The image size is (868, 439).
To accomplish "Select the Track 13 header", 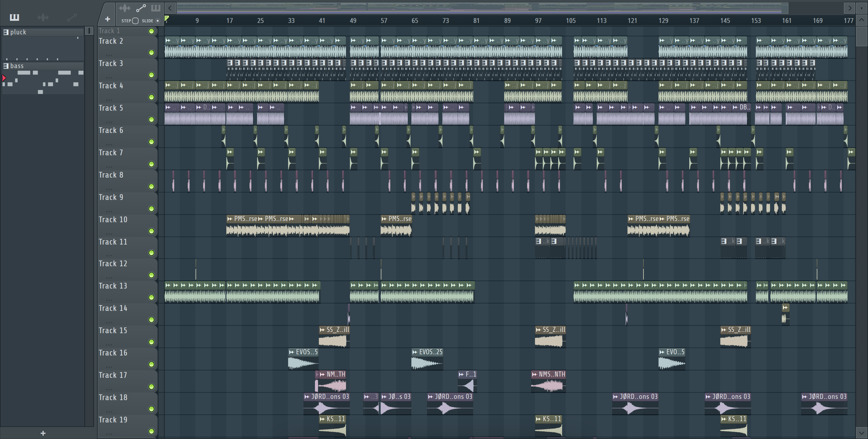I will (127, 292).
